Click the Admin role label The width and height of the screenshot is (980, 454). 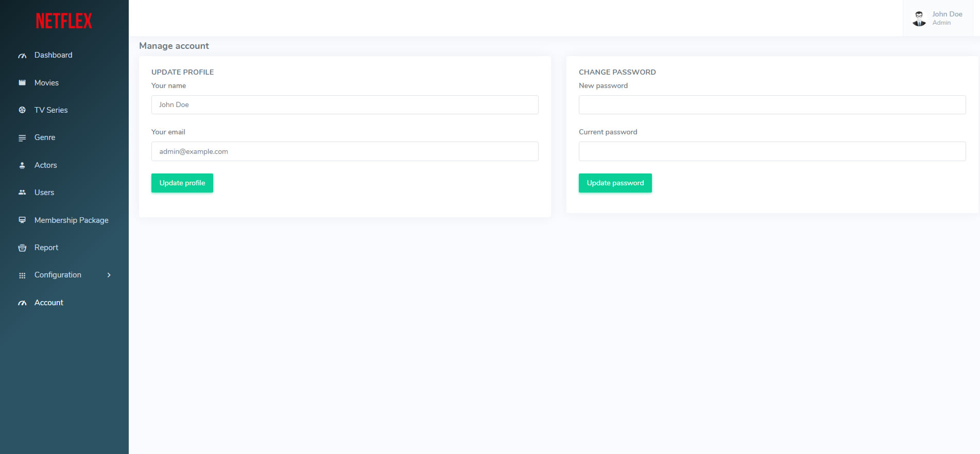coord(941,23)
